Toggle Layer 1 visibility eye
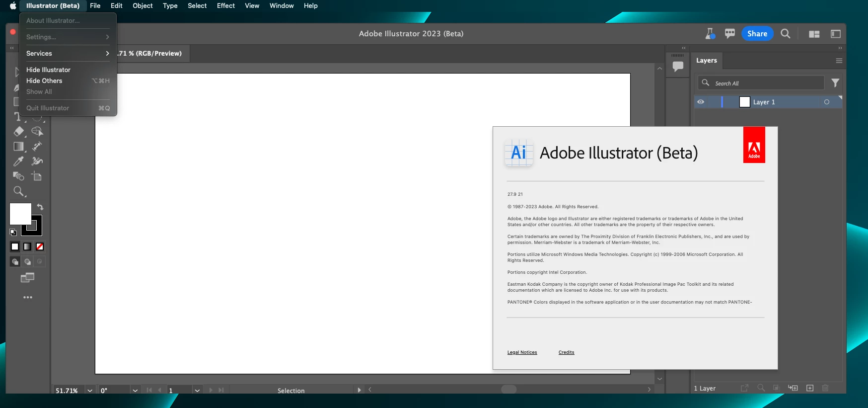 pos(701,102)
